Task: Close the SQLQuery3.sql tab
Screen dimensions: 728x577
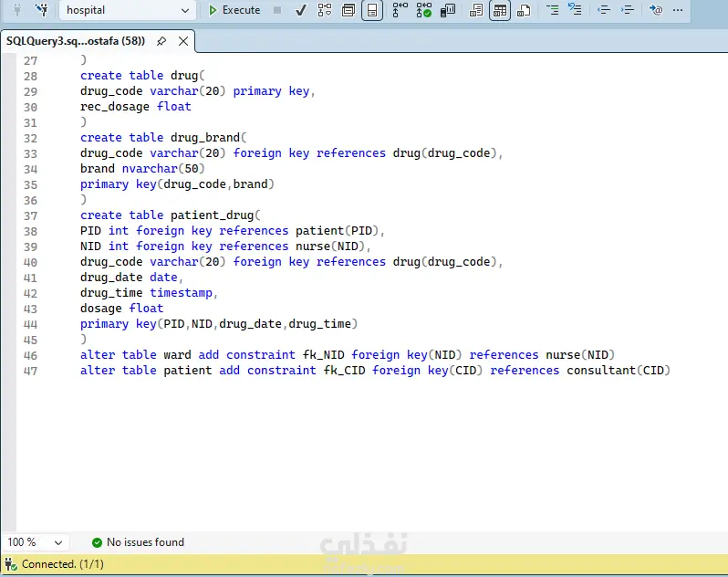Action: coord(183,41)
